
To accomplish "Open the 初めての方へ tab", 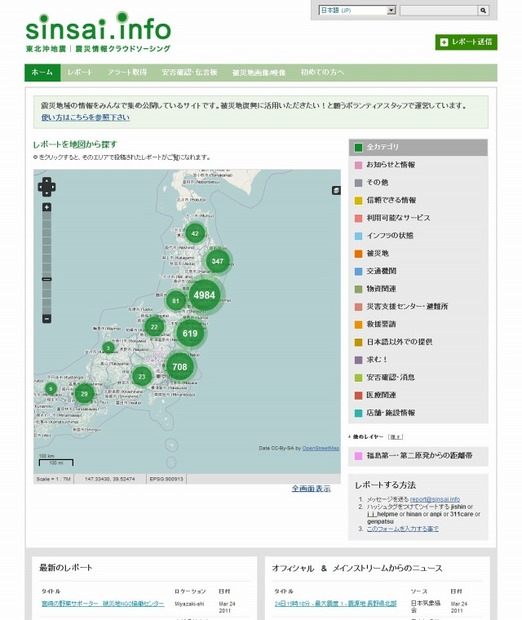I will tap(322, 72).
